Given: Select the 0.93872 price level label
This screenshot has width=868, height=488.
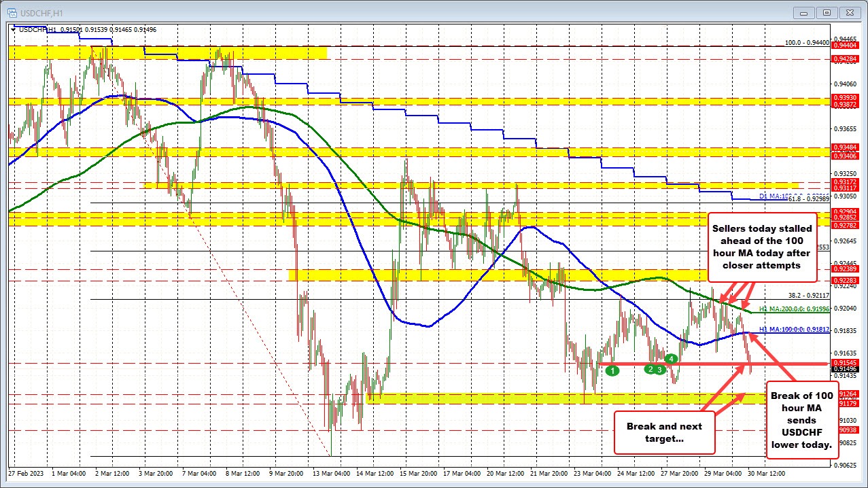Looking at the screenshot, I should click(844, 105).
